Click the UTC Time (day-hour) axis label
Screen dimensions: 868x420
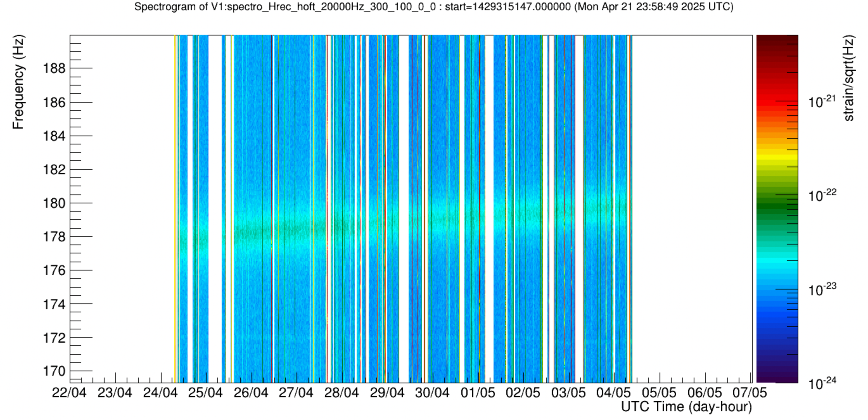[686, 407]
